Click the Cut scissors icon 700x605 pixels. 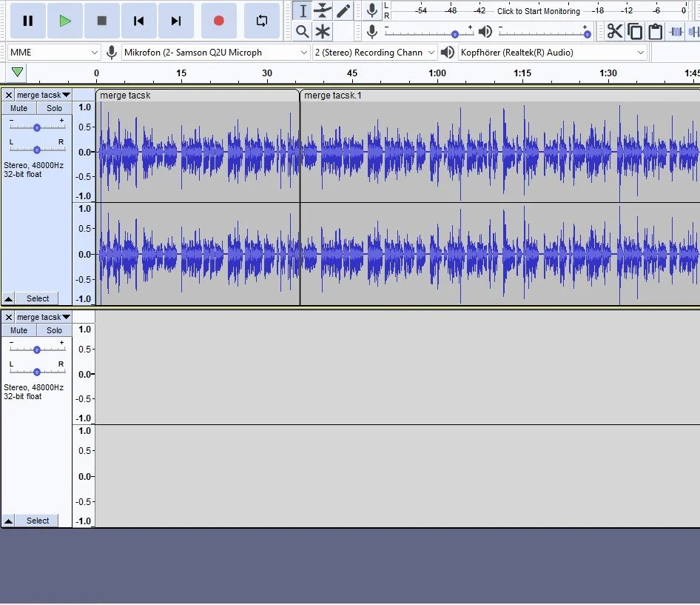click(x=615, y=31)
